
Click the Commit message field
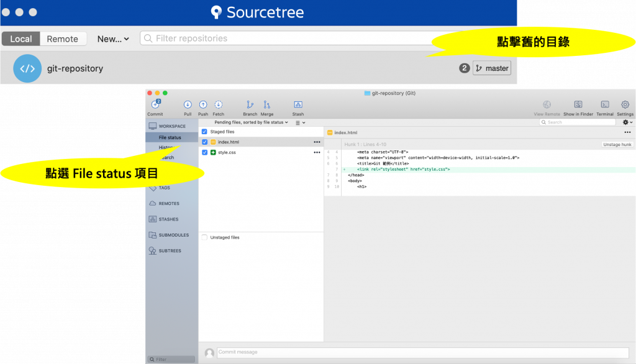[422, 353]
